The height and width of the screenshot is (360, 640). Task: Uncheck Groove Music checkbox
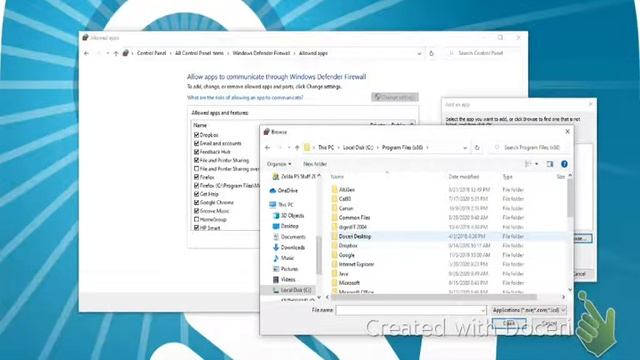[196, 211]
